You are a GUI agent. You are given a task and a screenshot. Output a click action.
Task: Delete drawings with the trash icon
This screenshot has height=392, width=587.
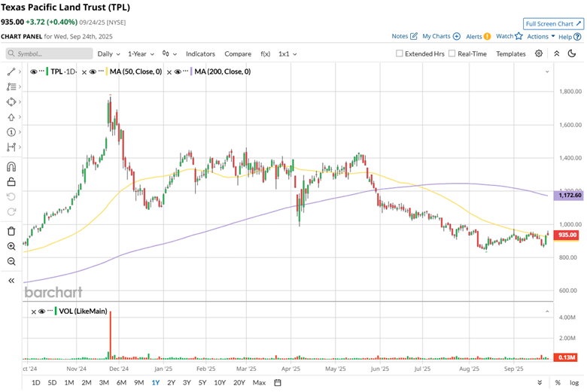[11, 231]
